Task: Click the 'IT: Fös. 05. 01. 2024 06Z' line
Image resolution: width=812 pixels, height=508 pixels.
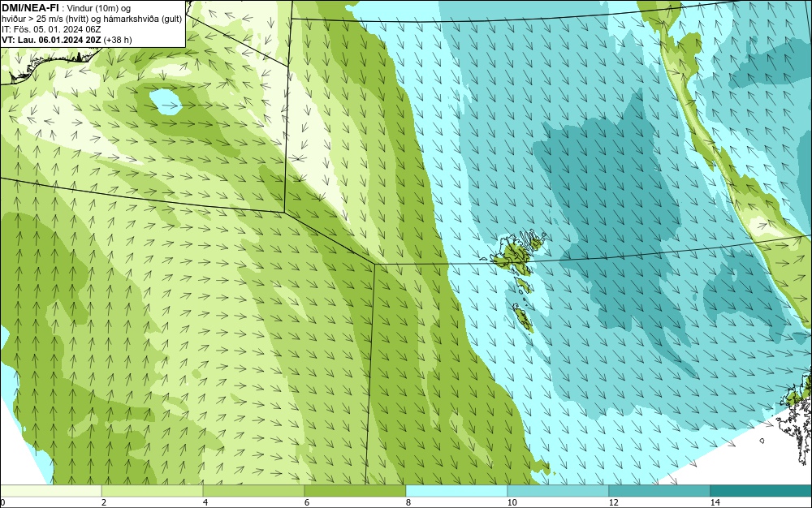Action: click(x=51, y=29)
